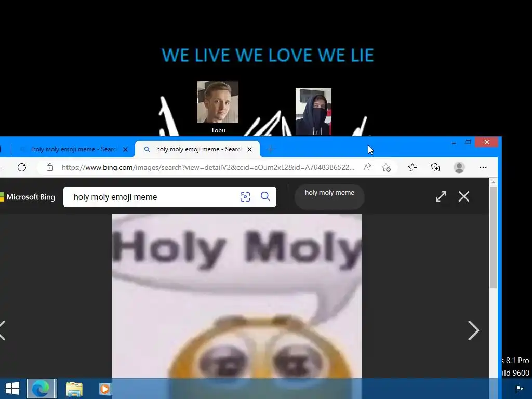Open the Read aloud icon in address bar
Image resolution: width=532 pixels, height=399 pixels.
point(367,167)
